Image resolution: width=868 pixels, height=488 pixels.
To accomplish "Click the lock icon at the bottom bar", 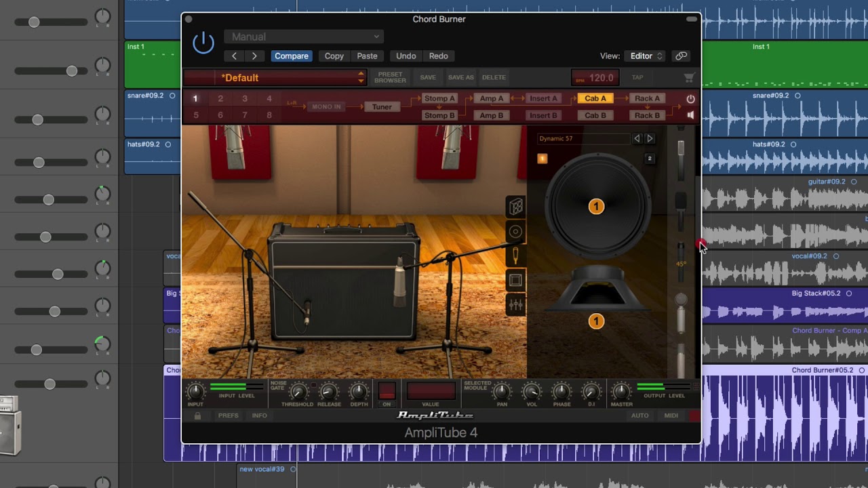I will 197,415.
